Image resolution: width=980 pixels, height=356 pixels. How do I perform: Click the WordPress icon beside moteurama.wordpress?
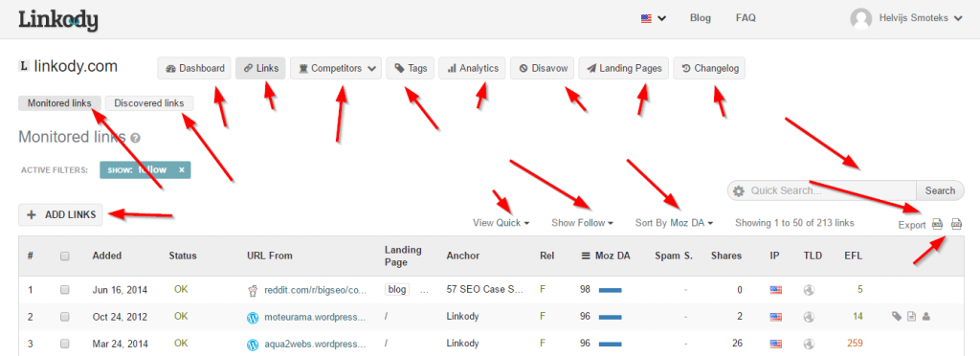click(x=253, y=317)
